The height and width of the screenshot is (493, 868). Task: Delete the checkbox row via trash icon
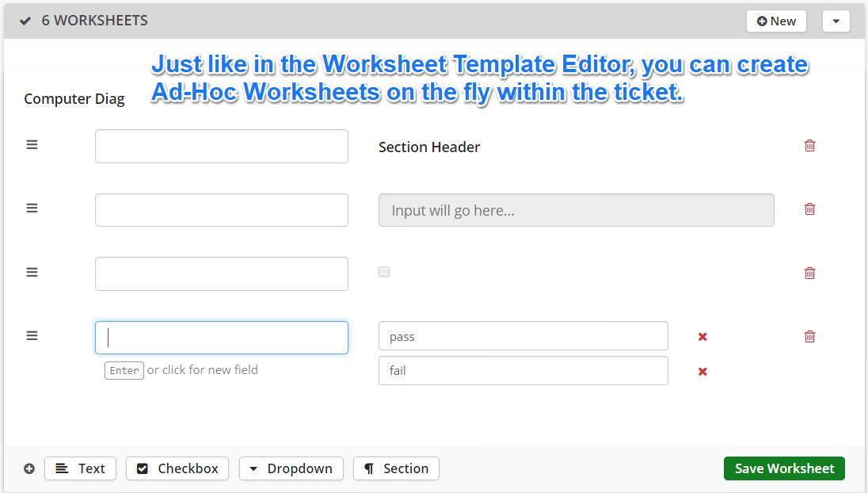(809, 273)
